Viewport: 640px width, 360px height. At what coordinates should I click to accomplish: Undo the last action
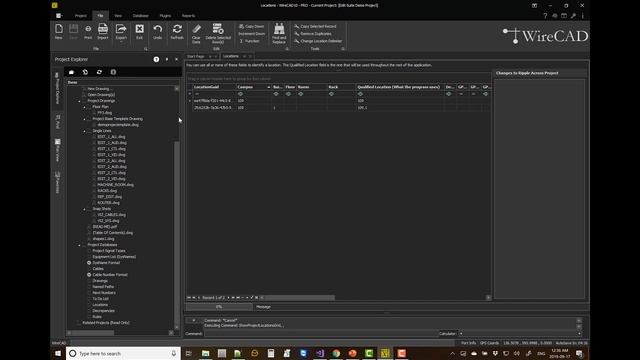(x=158, y=31)
